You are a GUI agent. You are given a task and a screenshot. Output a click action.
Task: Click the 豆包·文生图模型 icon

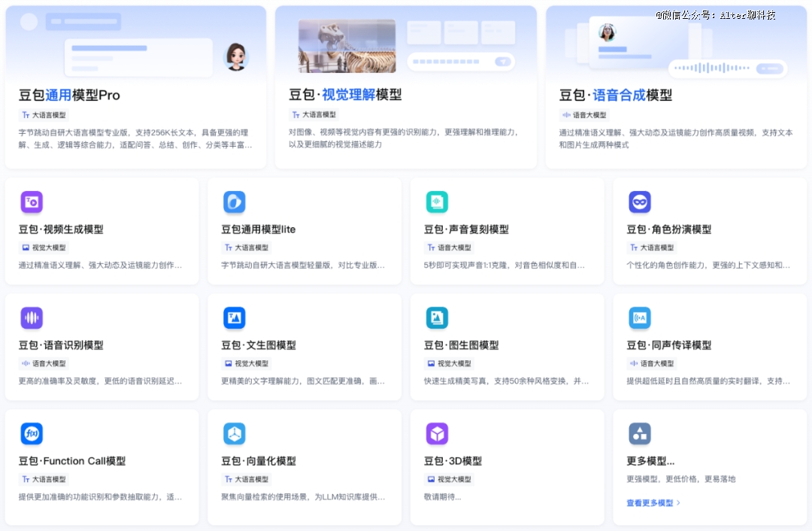tap(234, 317)
